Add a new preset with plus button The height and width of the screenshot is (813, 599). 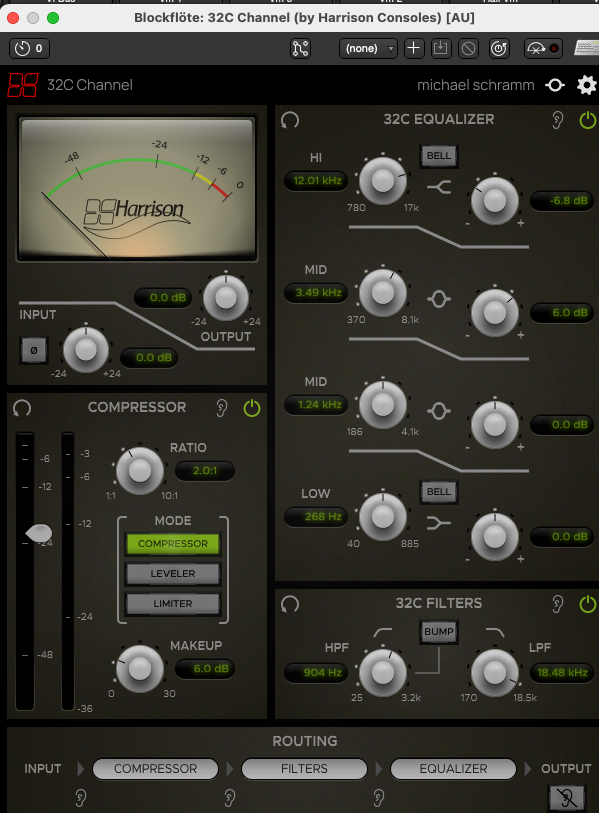414,48
